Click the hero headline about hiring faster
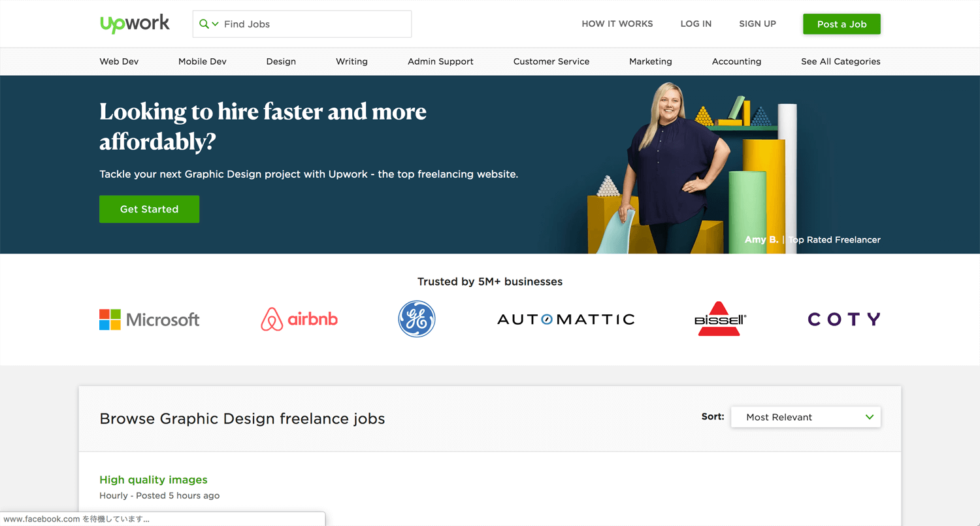 [x=263, y=126]
